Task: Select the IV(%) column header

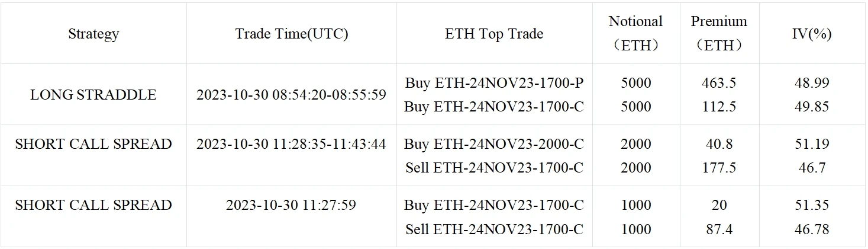Action: point(812,34)
